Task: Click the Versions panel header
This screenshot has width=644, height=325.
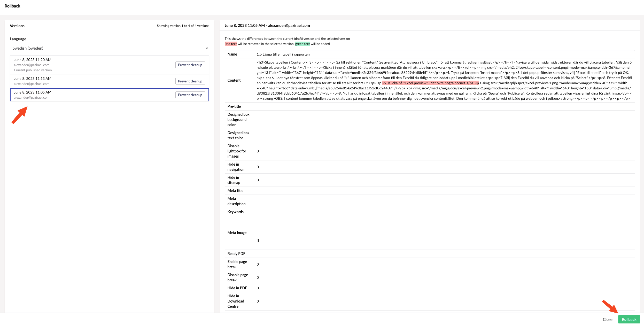Action: click(x=17, y=26)
